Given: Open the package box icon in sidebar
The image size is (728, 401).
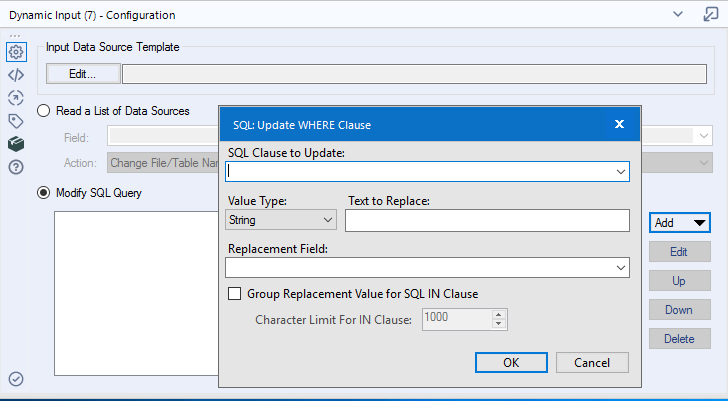Looking at the screenshot, I should (x=16, y=144).
